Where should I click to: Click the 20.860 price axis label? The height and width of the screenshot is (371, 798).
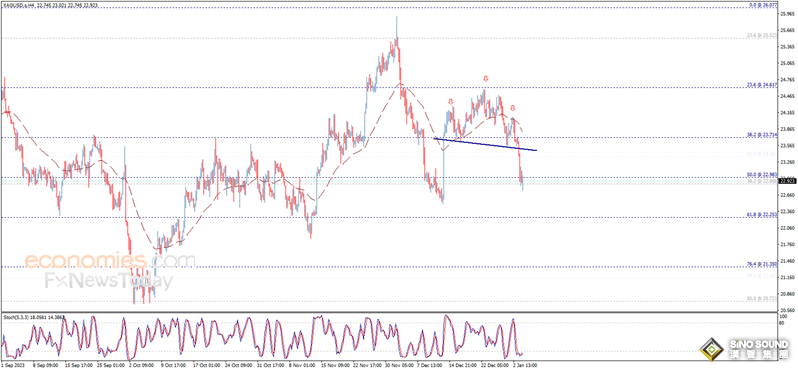pyautogui.click(x=787, y=294)
